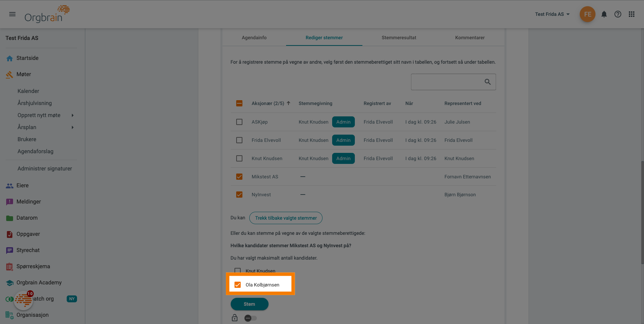This screenshot has height=324, width=644.
Task: Uncheck the NyInvest row checkbox
Action: click(x=239, y=195)
